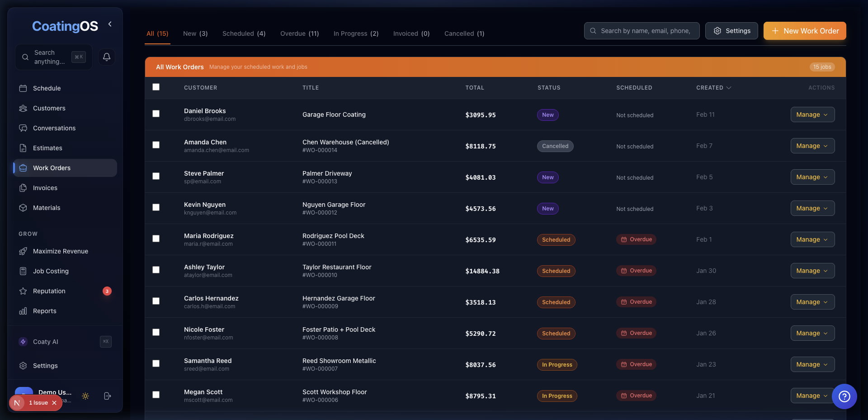The height and width of the screenshot is (420, 868).
Task: Focus the search by name input field
Action: (x=646, y=31)
